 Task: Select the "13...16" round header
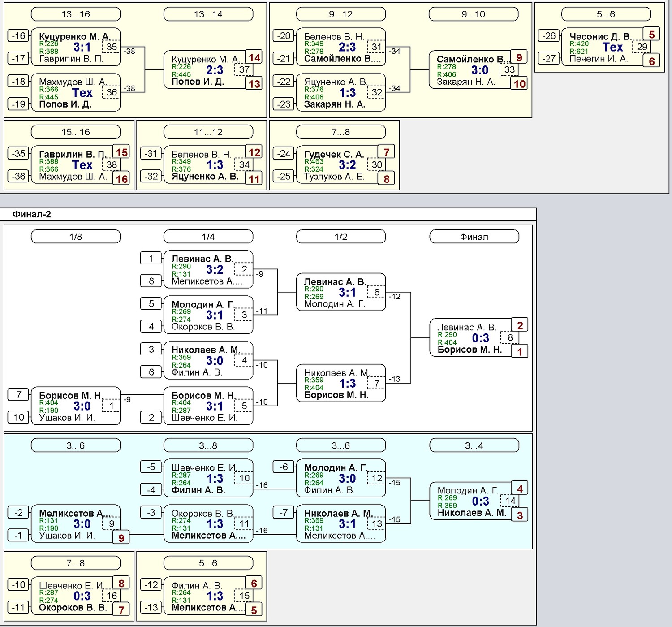[76, 14]
